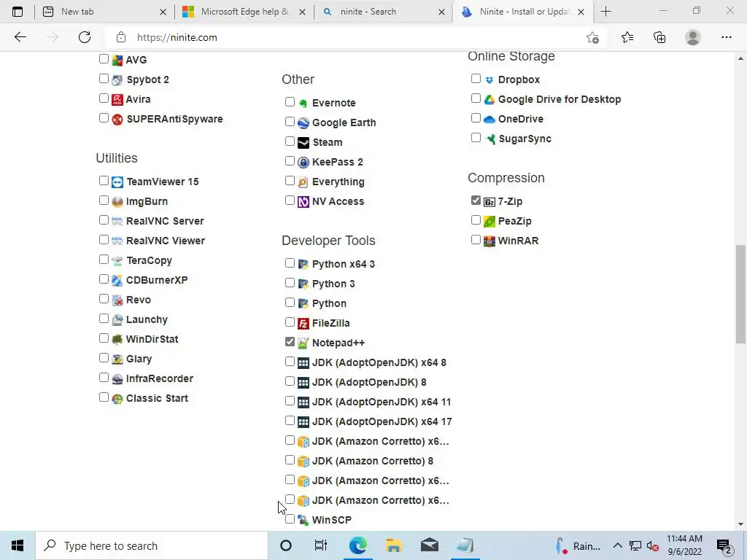This screenshot has width=747, height=560.
Task: Add this page to favorites
Action: 592,37
